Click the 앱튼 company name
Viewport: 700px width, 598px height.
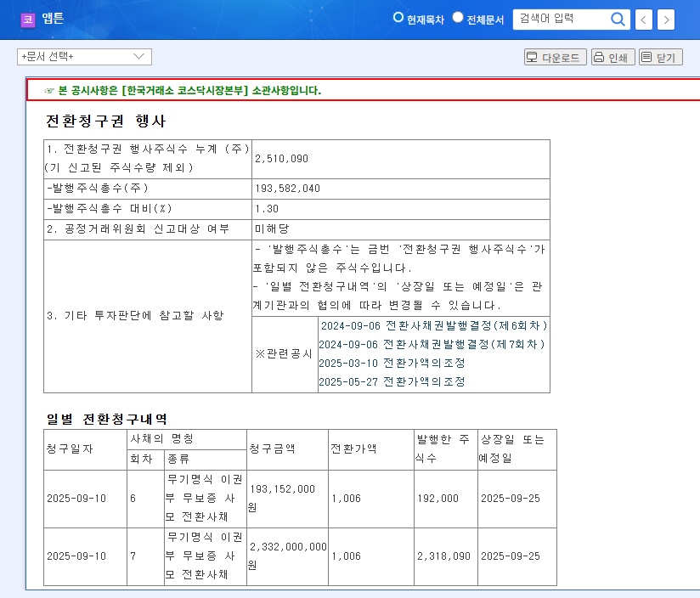[x=53, y=19]
